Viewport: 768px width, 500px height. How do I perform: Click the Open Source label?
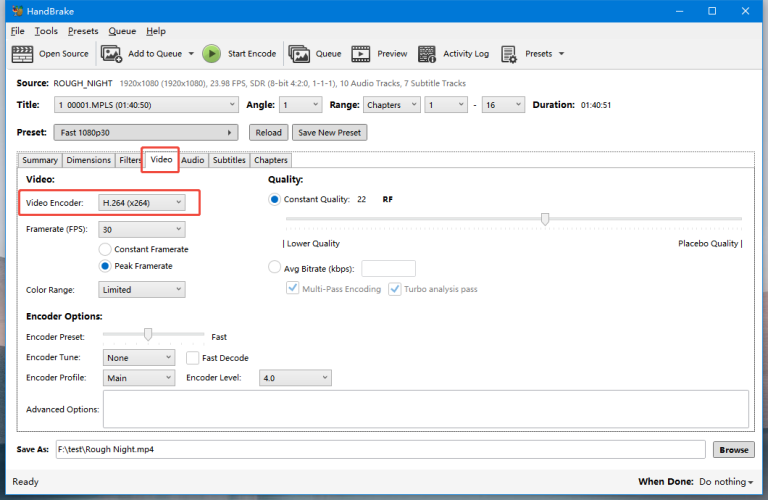tap(64, 54)
